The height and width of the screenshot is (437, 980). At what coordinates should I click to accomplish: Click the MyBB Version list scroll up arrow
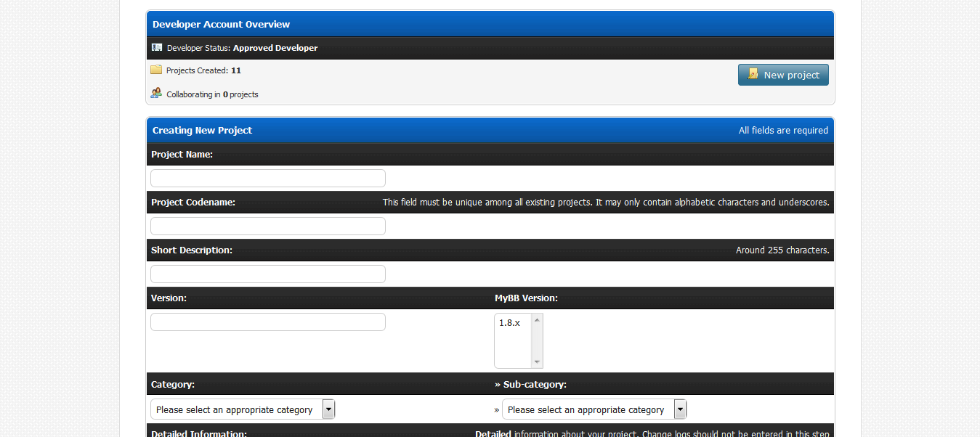click(537, 319)
